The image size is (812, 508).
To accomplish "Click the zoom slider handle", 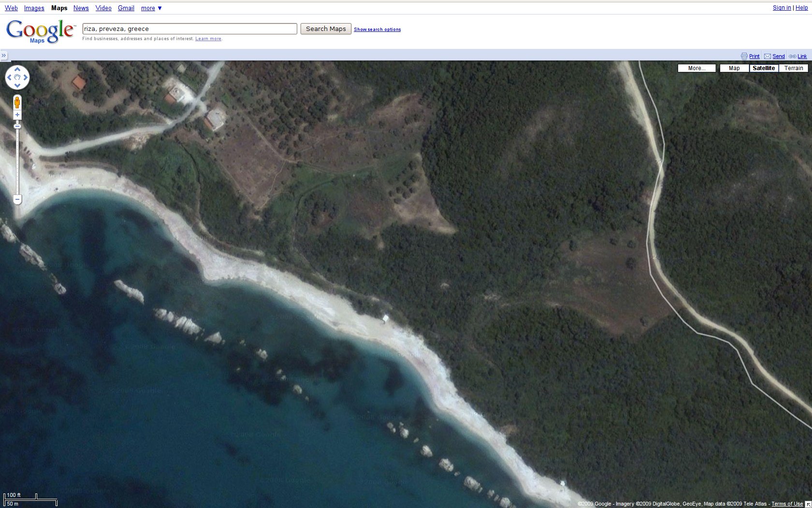I will [17, 126].
